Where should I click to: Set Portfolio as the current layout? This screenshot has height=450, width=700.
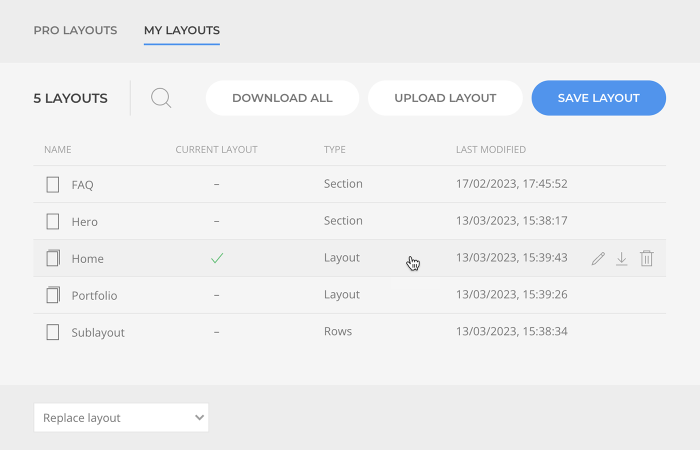pos(216,295)
